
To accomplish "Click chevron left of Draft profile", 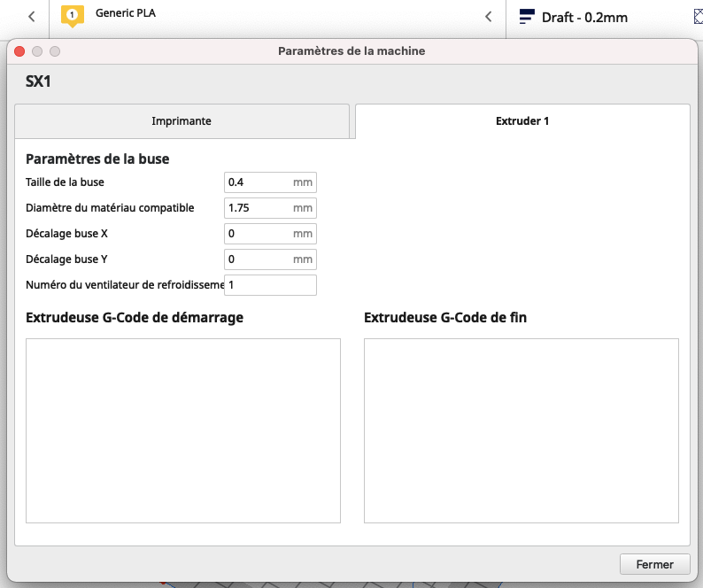I will tap(488, 17).
